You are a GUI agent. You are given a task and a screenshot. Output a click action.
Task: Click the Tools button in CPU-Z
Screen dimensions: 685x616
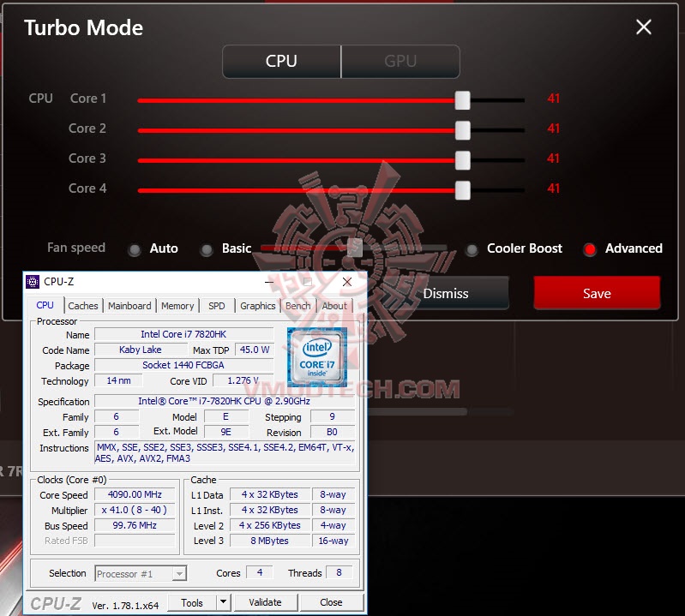click(x=192, y=603)
